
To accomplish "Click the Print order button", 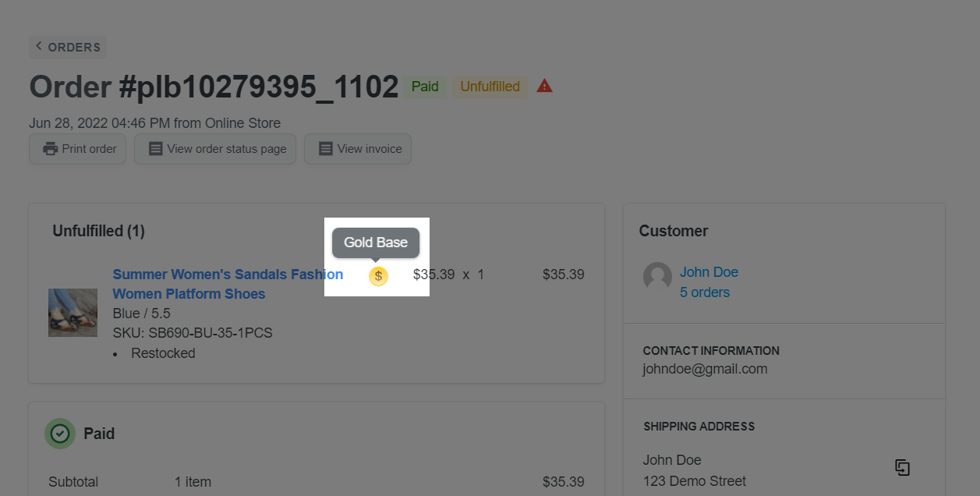I will pos(80,149).
